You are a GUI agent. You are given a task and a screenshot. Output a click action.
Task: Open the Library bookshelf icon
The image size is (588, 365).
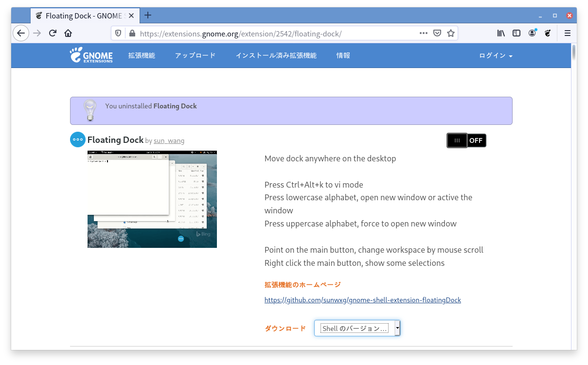501,33
